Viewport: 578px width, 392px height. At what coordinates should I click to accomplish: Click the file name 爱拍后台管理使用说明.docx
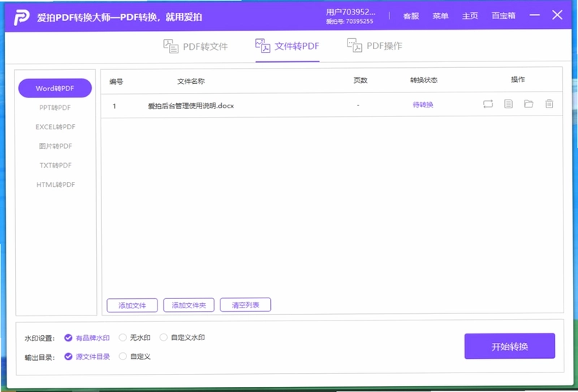pyautogui.click(x=191, y=105)
